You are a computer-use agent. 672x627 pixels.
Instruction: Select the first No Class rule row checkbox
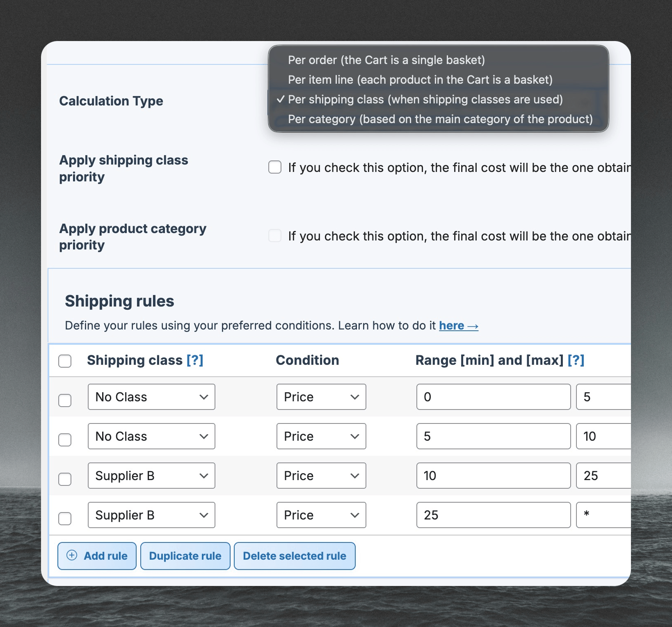(65, 400)
